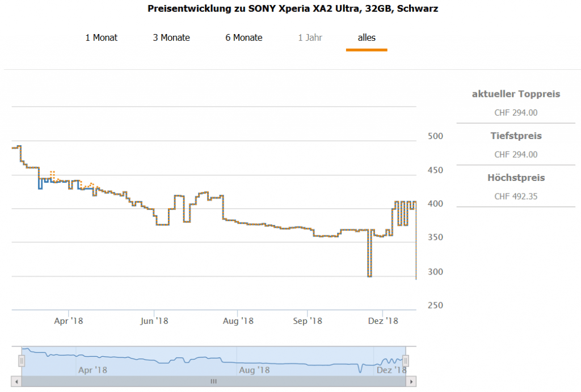Choose the '1 Jahr' range option
This screenshot has height=392, width=581.
click(x=310, y=38)
